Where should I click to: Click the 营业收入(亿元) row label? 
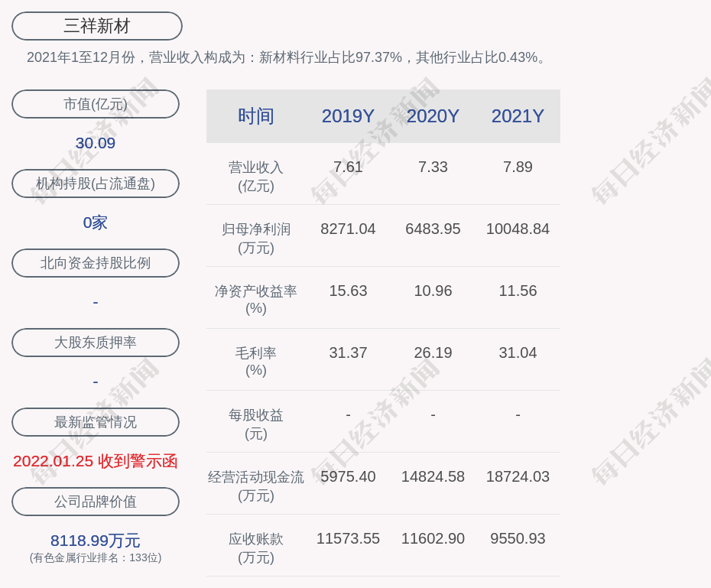[x=256, y=177]
